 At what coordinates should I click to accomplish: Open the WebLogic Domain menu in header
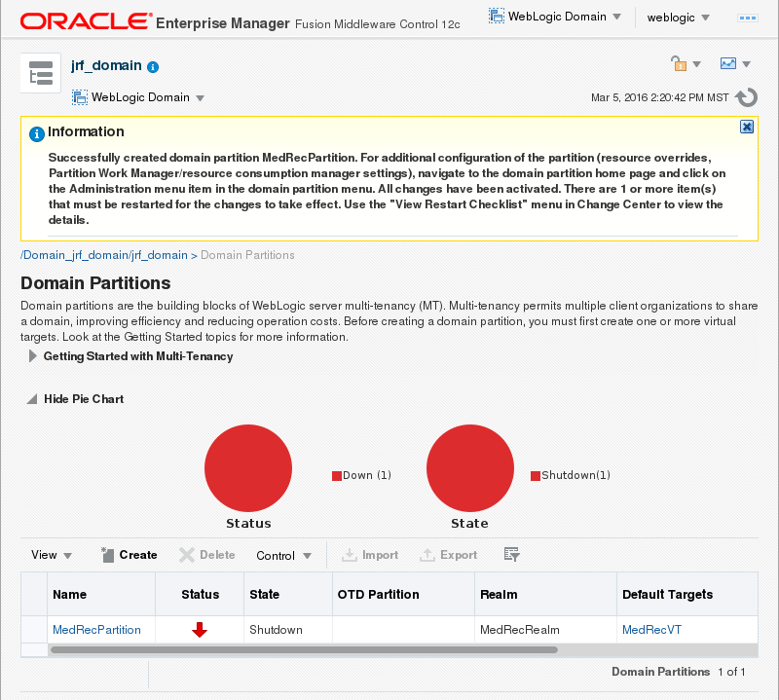click(557, 17)
